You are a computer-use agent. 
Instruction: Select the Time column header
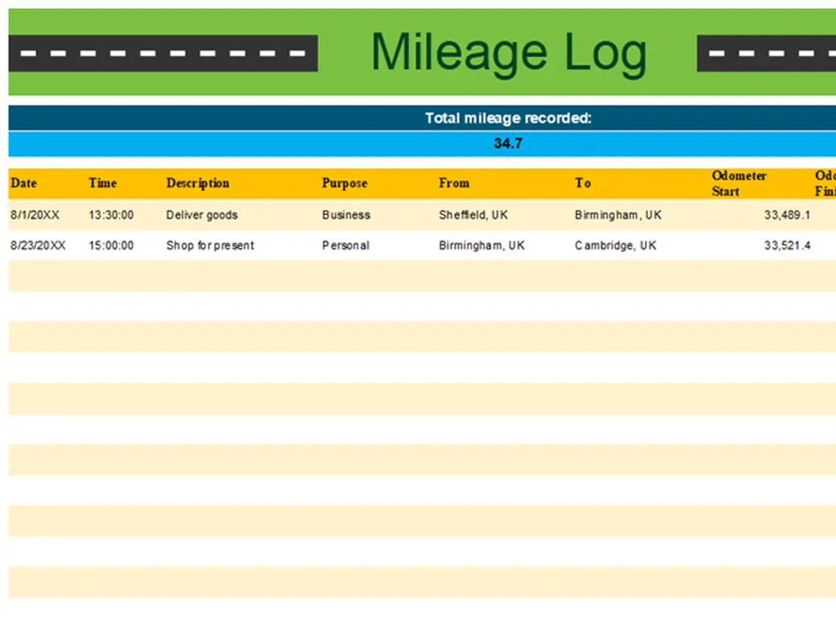click(x=103, y=184)
